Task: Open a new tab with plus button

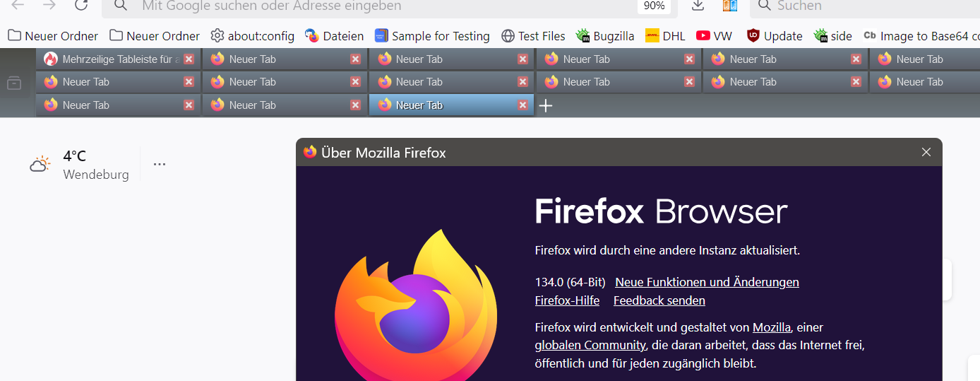Action: (546, 106)
